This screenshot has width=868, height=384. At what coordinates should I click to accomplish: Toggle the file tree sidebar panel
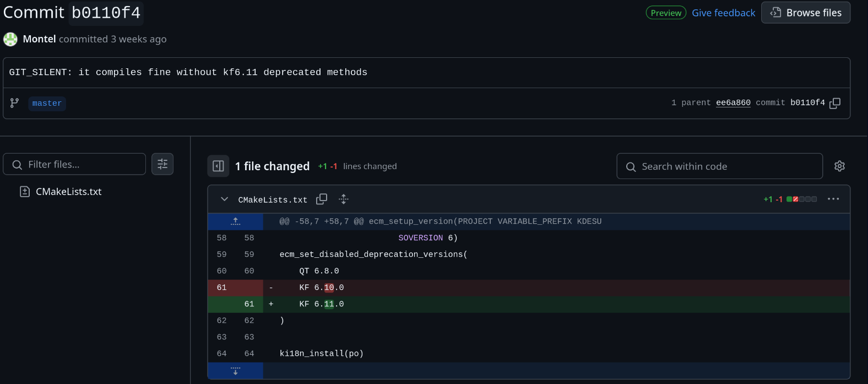pyautogui.click(x=218, y=166)
